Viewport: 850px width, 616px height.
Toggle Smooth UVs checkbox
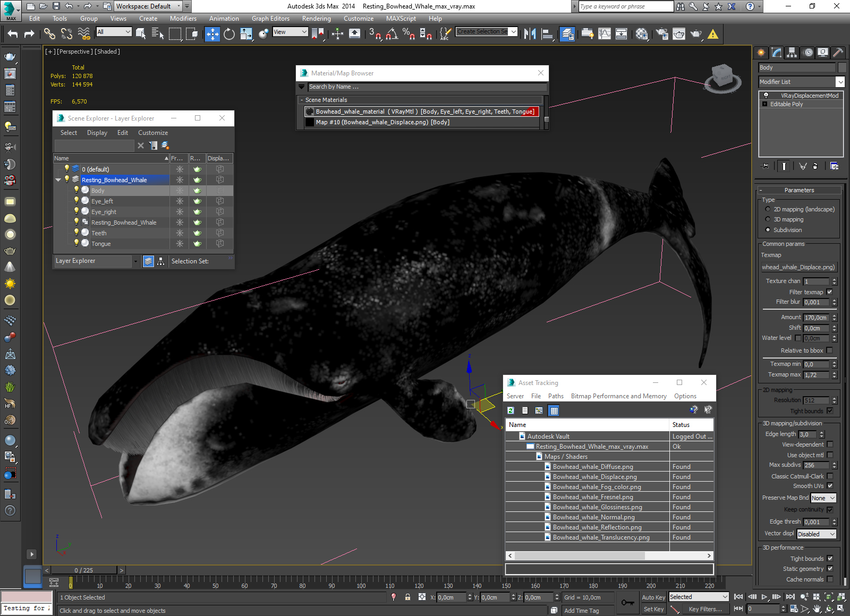830,486
